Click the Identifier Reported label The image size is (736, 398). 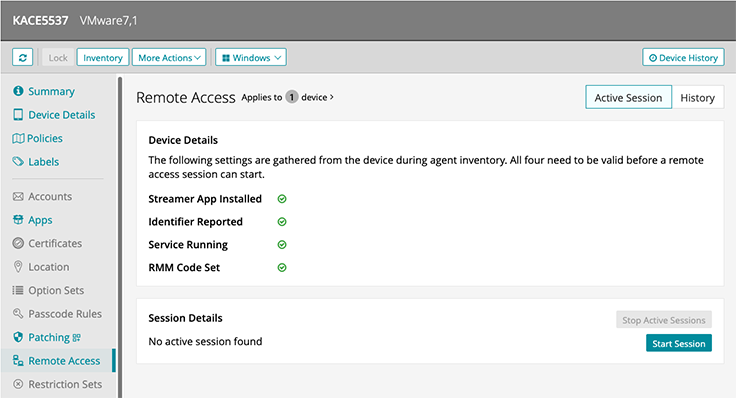pyautogui.click(x=195, y=222)
